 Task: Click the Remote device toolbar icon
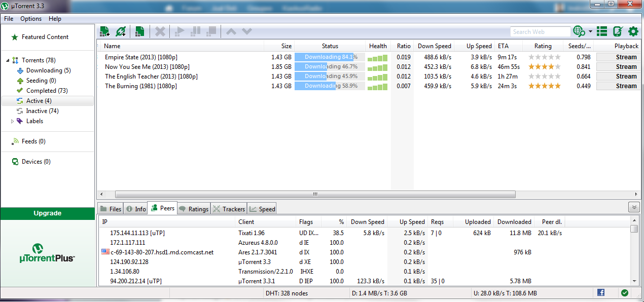point(618,31)
